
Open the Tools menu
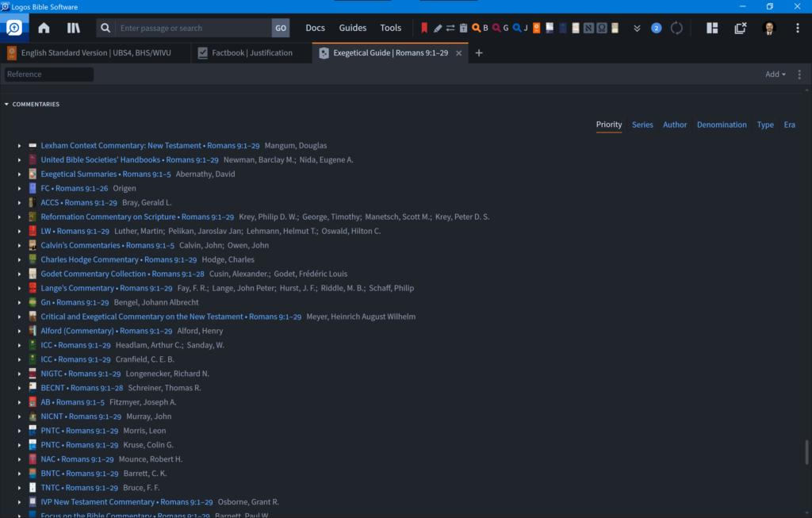tap(390, 28)
